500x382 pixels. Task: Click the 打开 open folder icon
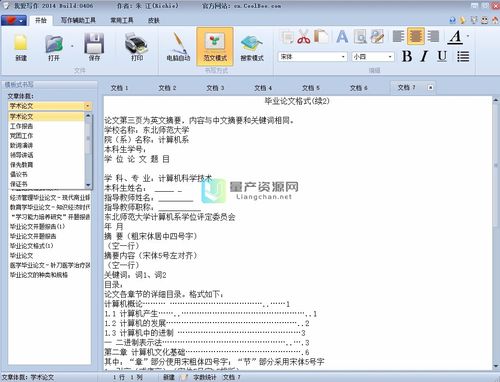(54, 47)
